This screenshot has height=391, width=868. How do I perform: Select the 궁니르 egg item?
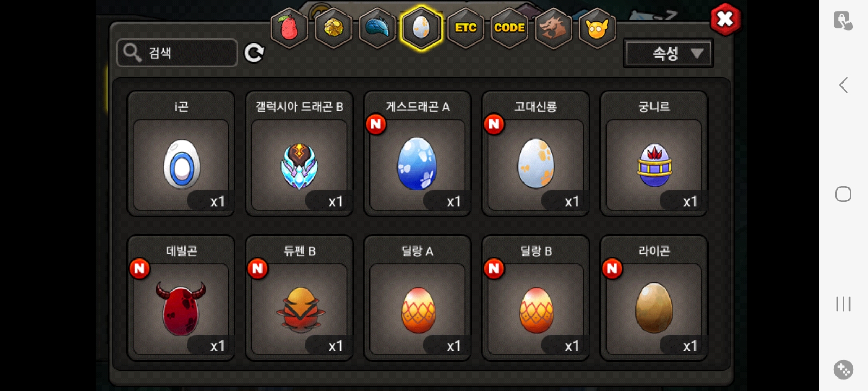pos(654,154)
